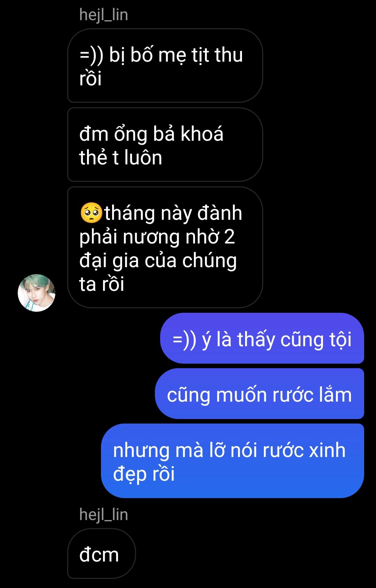
Task: Select the "cũng muốn rước lắm" sent message
Action: (259, 394)
